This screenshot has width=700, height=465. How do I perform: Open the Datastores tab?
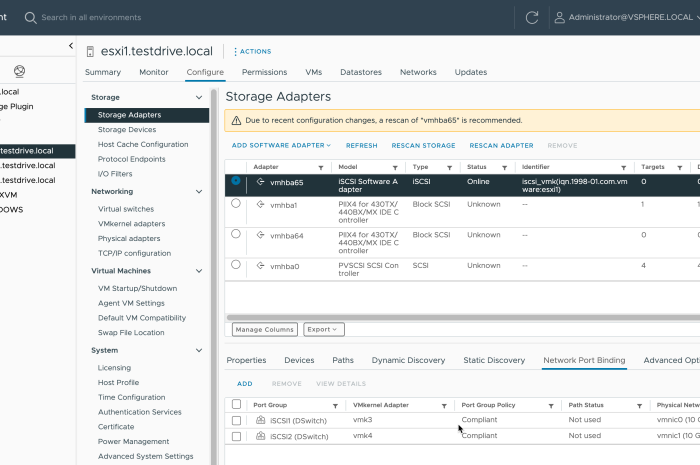point(360,72)
